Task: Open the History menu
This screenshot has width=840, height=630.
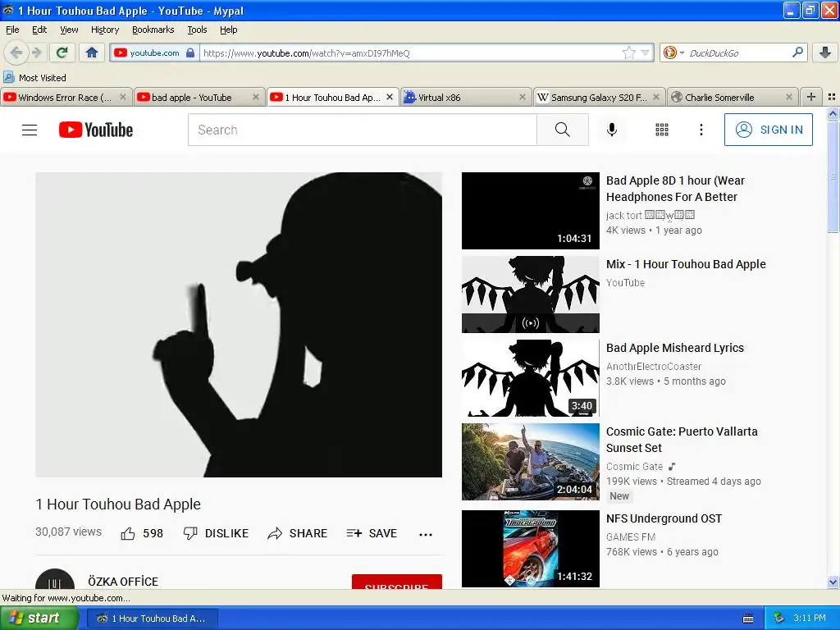Action: 104,30
